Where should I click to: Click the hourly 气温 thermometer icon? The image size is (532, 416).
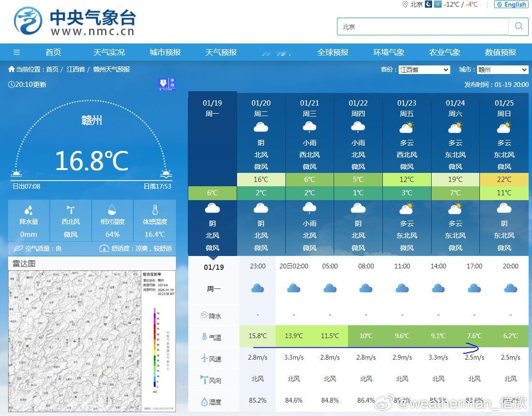click(204, 337)
